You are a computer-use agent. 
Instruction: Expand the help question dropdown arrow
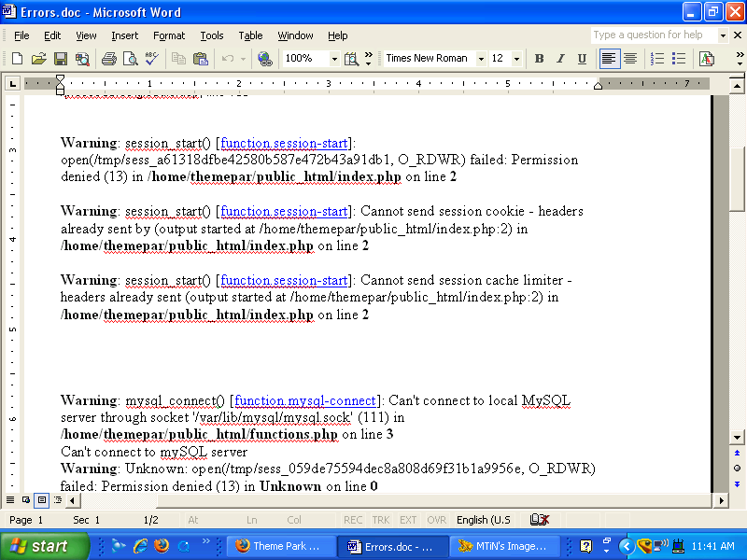(x=723, y=35)
